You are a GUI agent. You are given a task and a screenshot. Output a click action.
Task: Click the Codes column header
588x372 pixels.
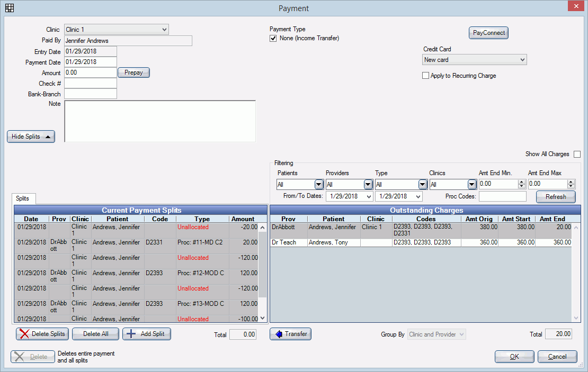[426, 219]
